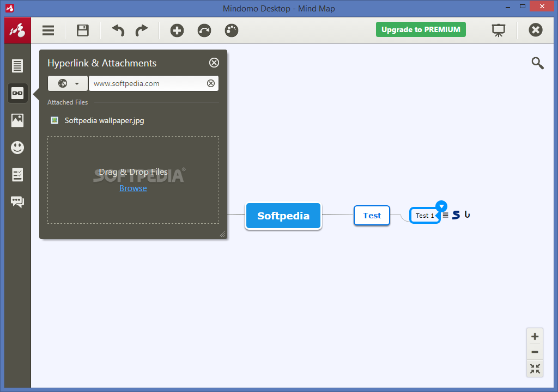Open the smiley Icons panel
Image resolution: width=558 pixels, height=392 pixels.
(17, 147)
